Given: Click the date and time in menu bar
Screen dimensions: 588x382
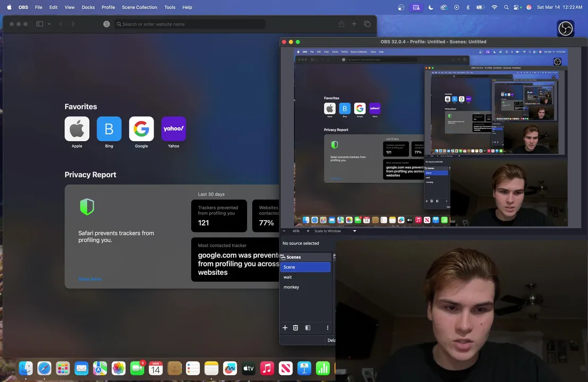Looking at the screenshot, I should click(559, 7).
